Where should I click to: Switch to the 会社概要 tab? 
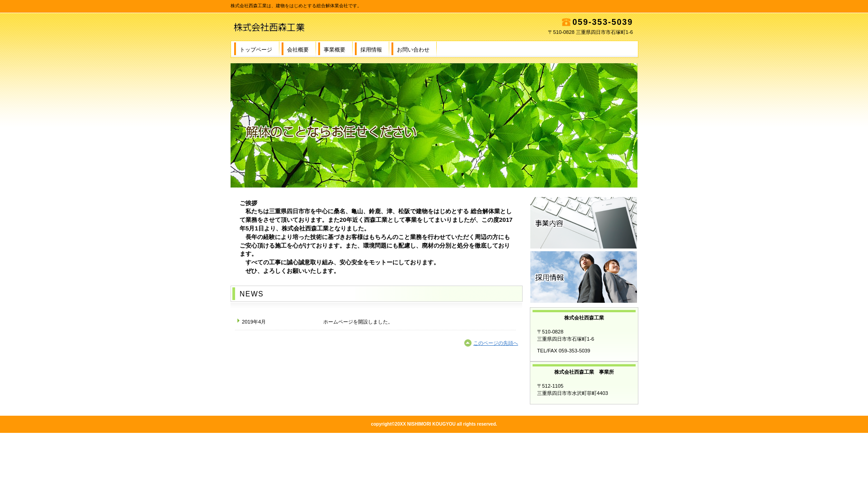point(297,49)
